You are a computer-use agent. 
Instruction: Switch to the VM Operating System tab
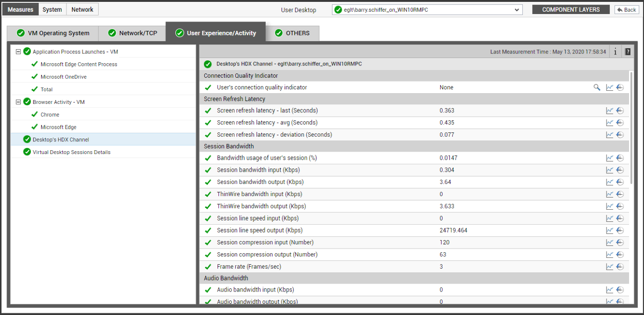[53, 33]
